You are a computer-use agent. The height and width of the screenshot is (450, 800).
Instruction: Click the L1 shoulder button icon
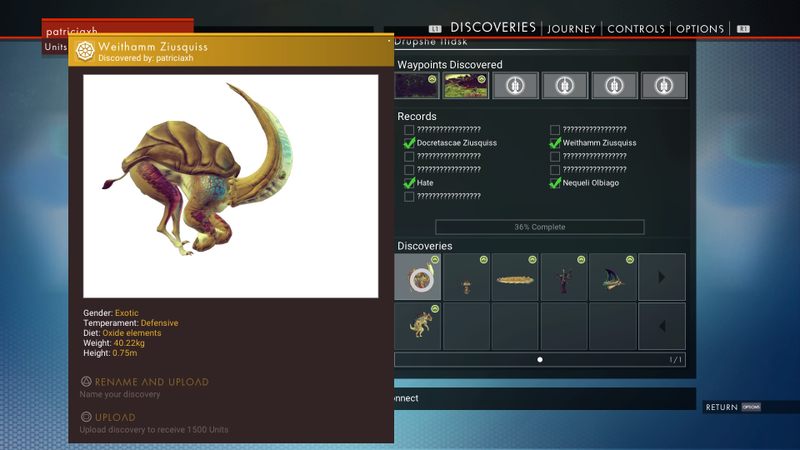tap(435, 29)
